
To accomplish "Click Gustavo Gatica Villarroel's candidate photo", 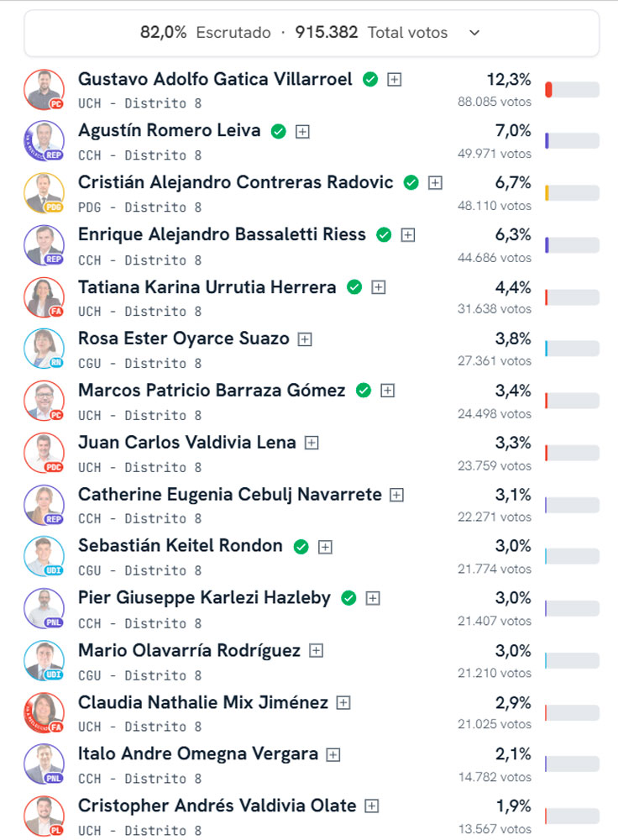I will pos(44,89).
